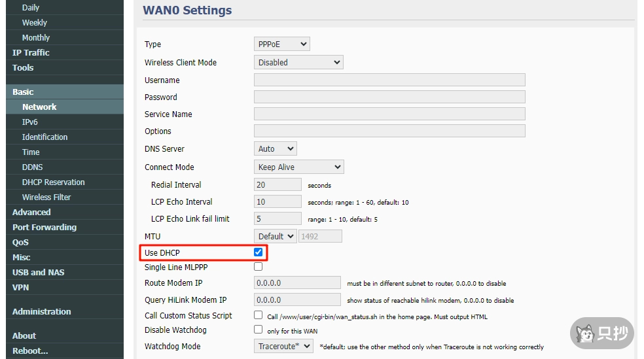Expand the Wireless Client Mode dropdown
644x359 pixels.
pos(298,62)
